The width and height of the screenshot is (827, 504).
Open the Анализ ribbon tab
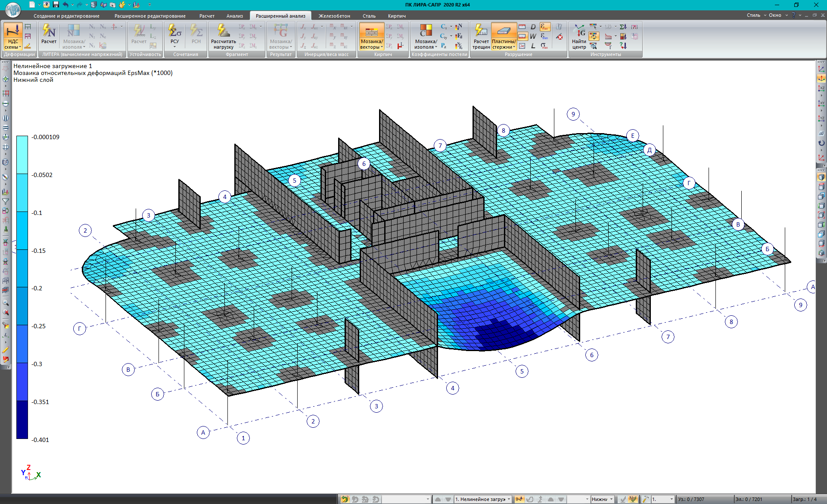coord(235,16)
